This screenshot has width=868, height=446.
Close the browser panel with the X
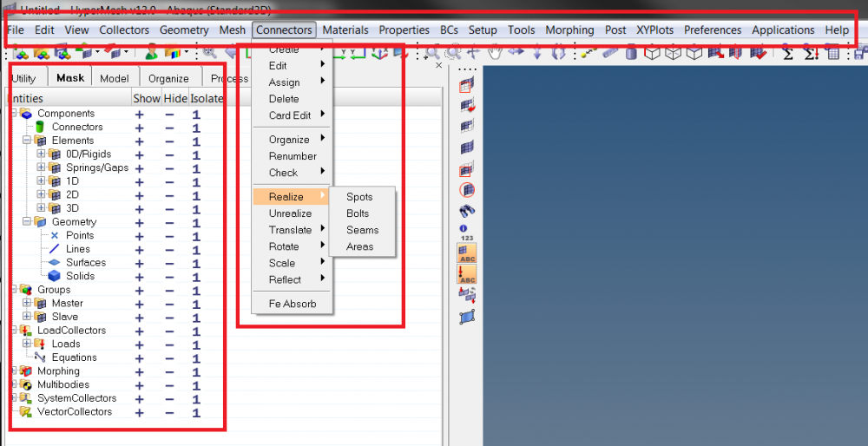pos(439,65)
